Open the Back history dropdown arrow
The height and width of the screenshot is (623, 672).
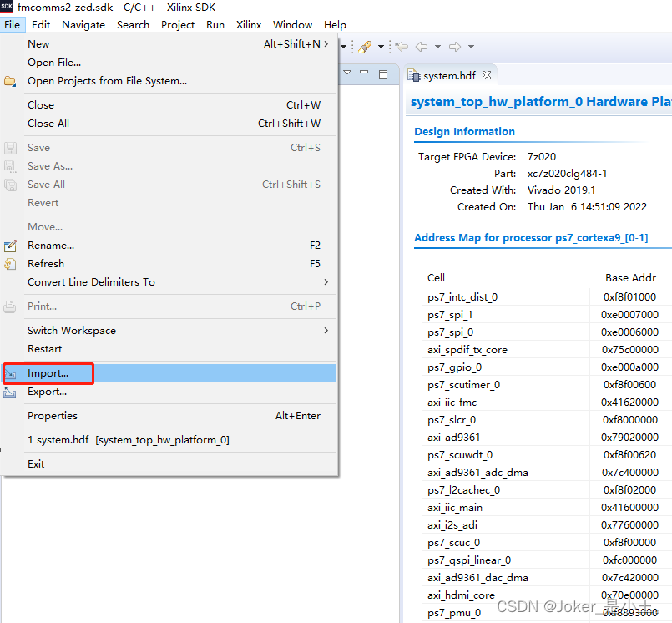pos(437,47)
